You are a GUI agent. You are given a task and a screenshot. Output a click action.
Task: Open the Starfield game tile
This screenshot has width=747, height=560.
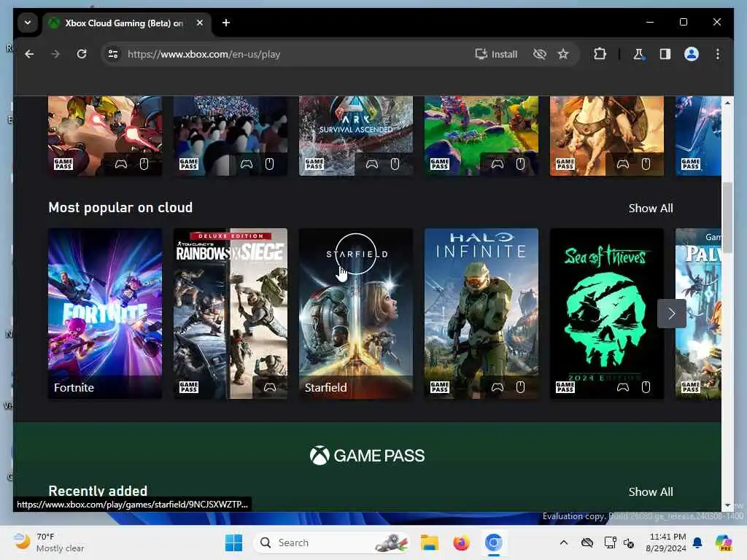click(x=356, y=314)
